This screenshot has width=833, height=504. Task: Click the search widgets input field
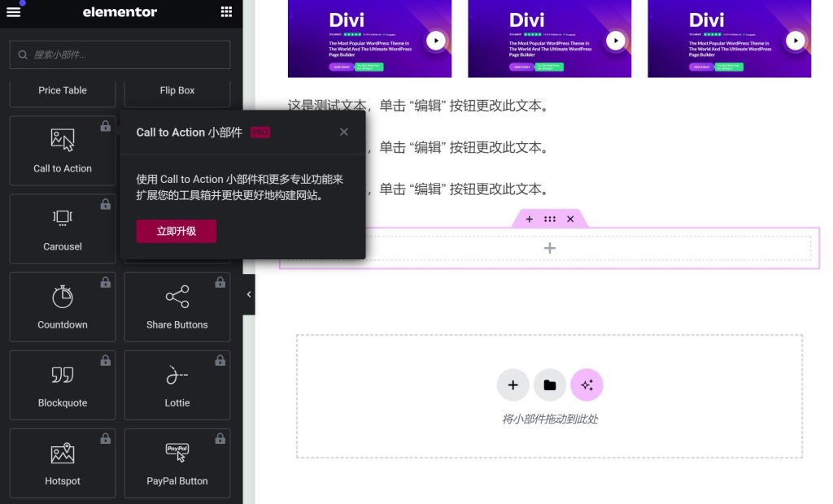click(120, 54)
